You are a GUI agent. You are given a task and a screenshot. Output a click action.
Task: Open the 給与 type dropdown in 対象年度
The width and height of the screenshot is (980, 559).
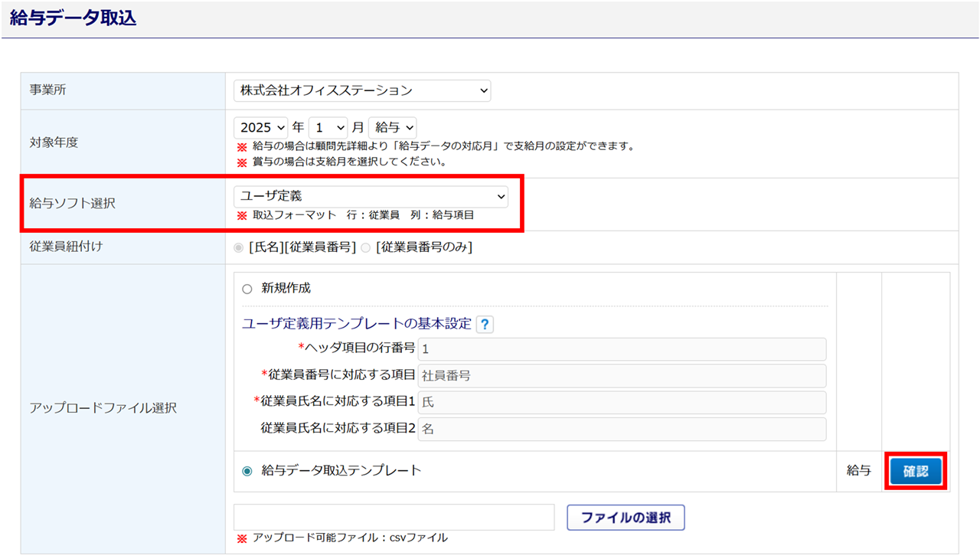coord(393,128)
